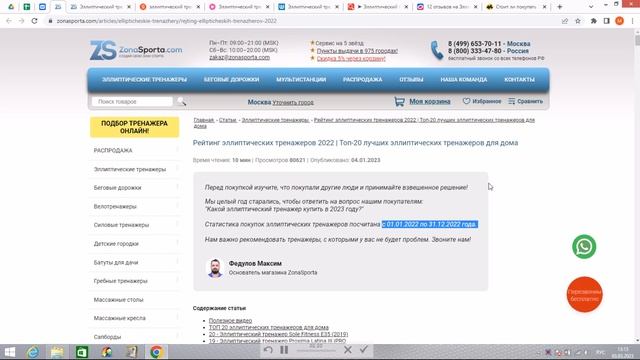Viewport: 640px width, 360px height.
Task: Click the Поиск товаров search field
Action: (132, 102)
